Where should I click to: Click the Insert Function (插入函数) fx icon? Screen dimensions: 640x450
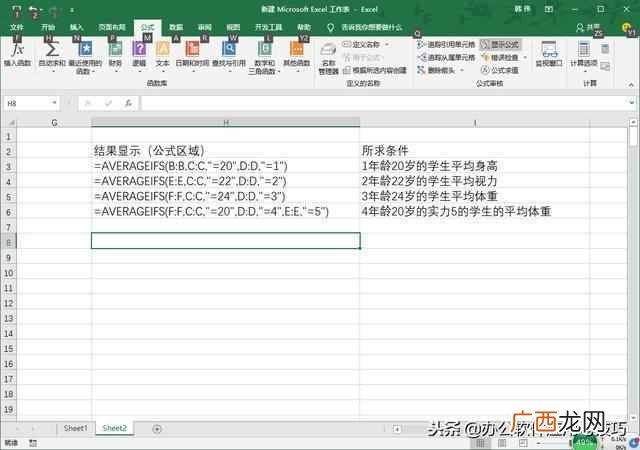(17, 54)
